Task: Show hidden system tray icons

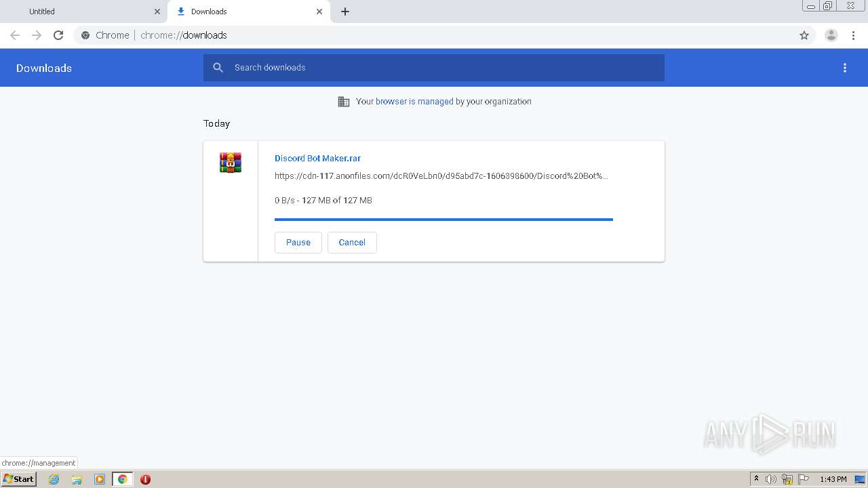Action: coord(757,479)
